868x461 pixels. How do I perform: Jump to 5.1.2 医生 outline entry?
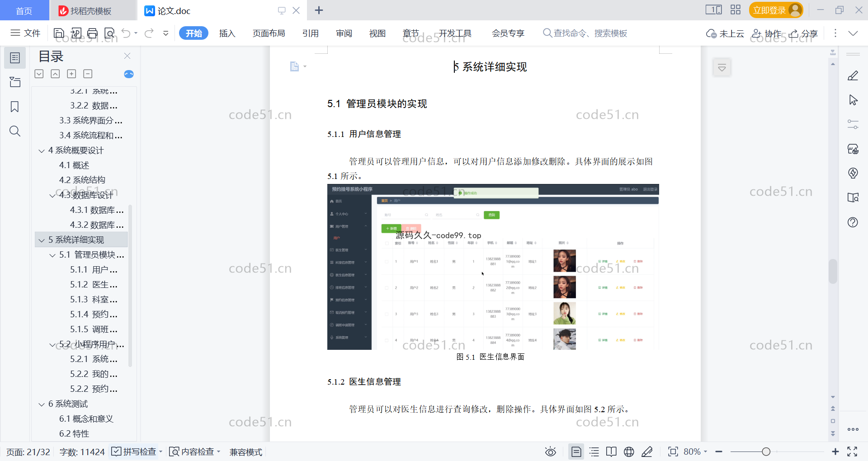[94, 285]
